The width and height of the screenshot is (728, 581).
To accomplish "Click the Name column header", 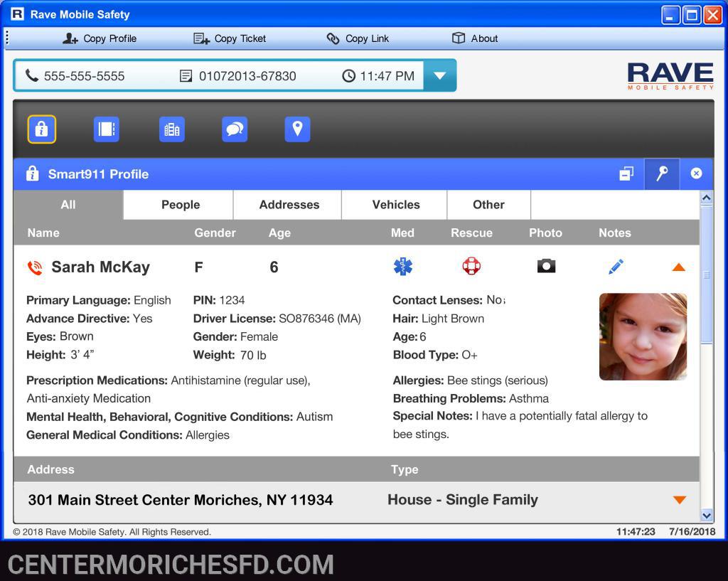I will point(43,233).
